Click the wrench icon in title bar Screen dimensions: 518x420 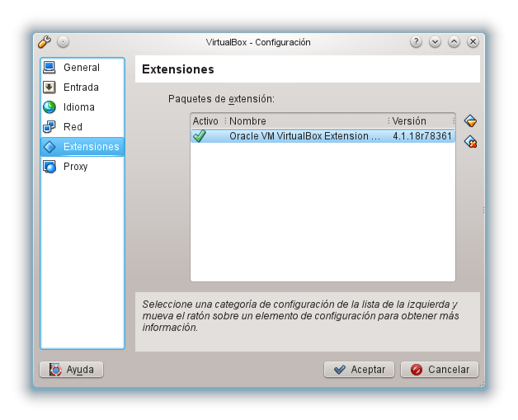[x=45, y=42]
